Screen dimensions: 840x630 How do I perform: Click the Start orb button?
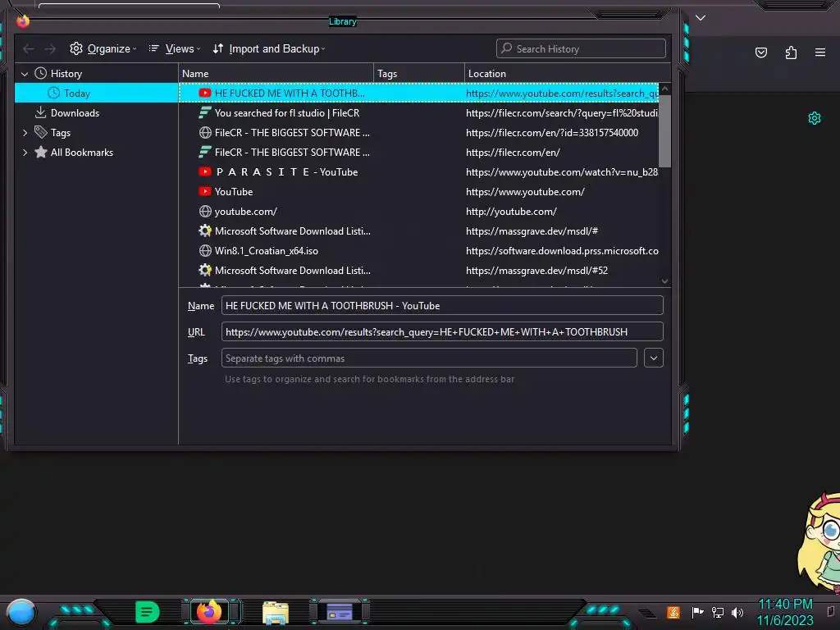[x=21, y=612]
